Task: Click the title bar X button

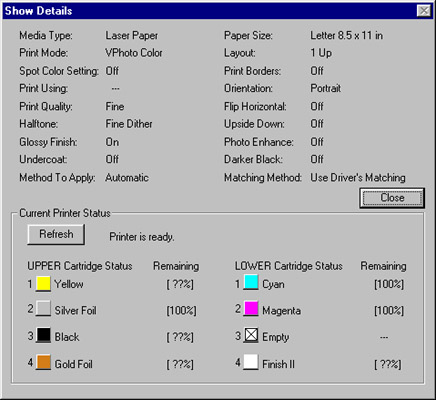Action: tap(424, 11)
